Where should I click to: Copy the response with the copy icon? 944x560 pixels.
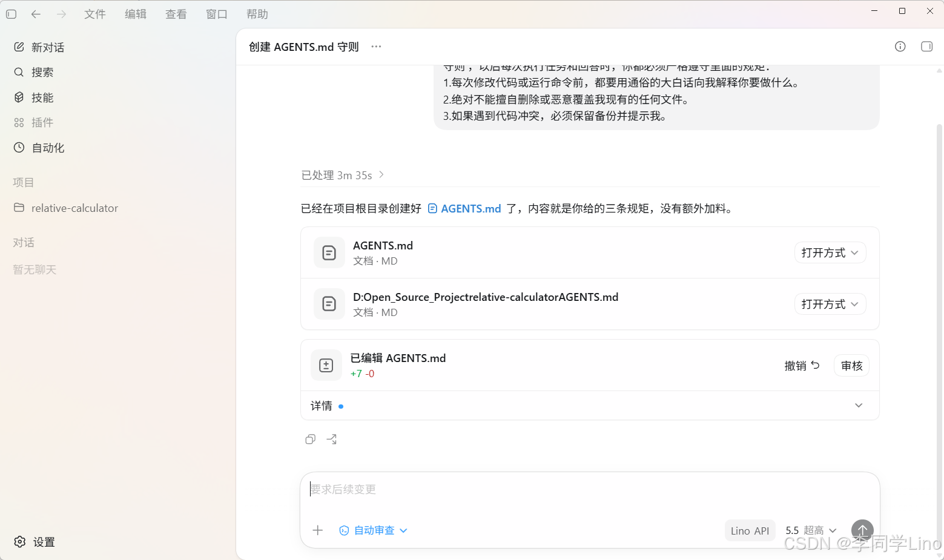311,440
